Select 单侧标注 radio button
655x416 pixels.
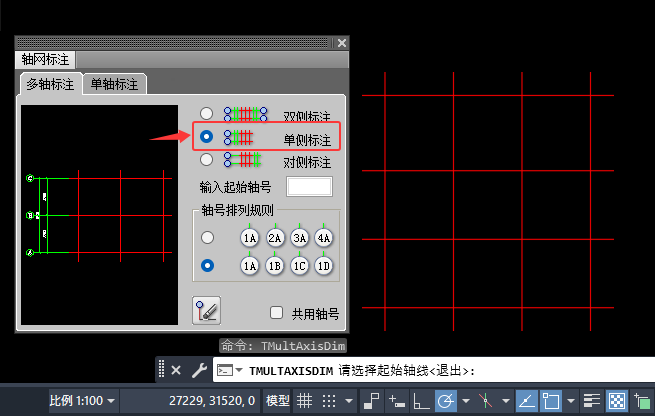206,137
